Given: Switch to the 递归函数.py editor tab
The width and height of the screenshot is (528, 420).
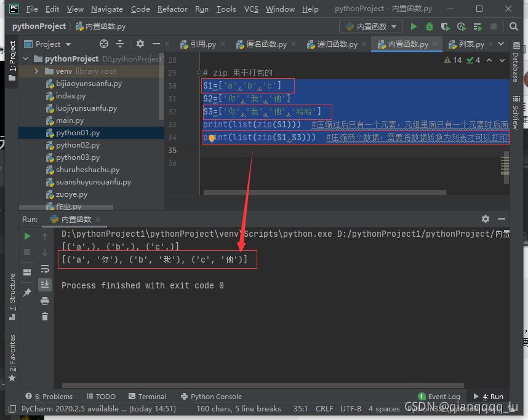Looking at the screenshot, I should 337,44.
